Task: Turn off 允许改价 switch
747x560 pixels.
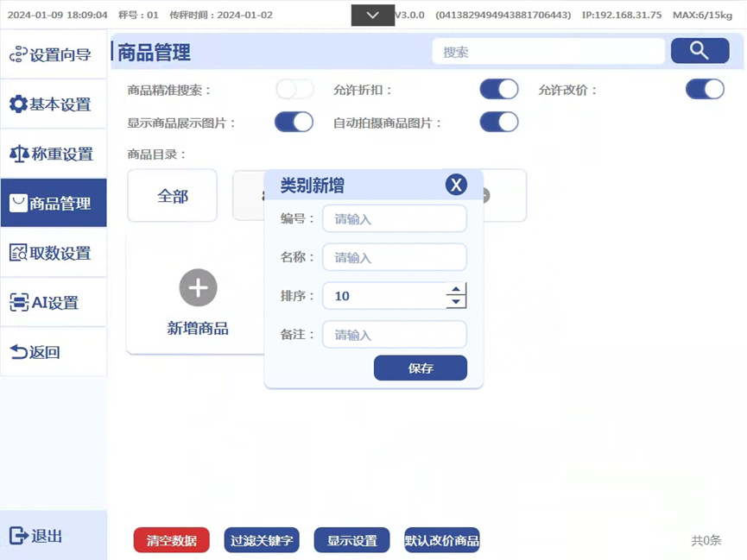Action: pyautogui.click(x=705, y=90)
